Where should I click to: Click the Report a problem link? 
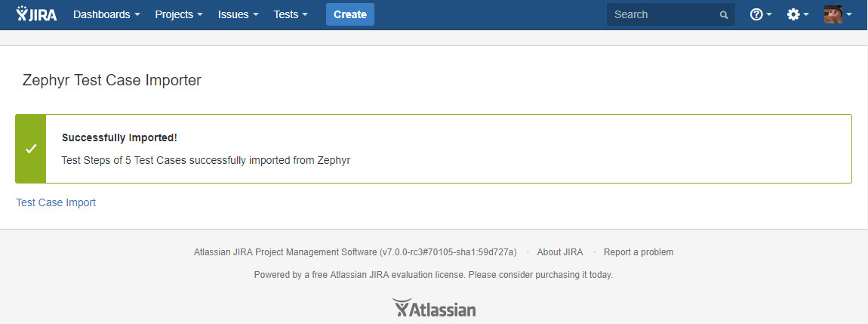coord(639,252)
